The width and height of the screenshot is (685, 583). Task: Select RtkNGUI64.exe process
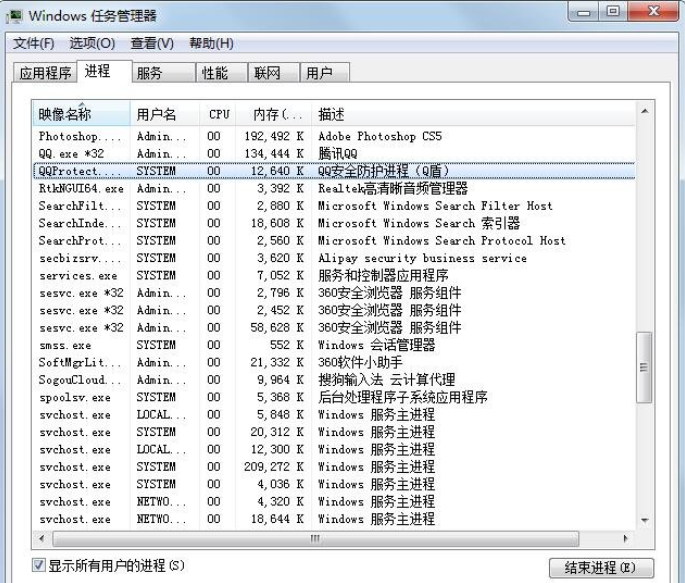tap(334, 189)
